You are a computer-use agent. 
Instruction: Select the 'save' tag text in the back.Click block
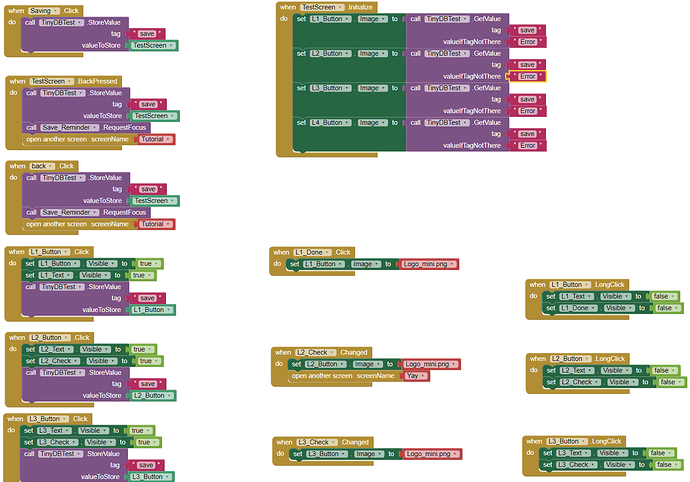(148, 189)
